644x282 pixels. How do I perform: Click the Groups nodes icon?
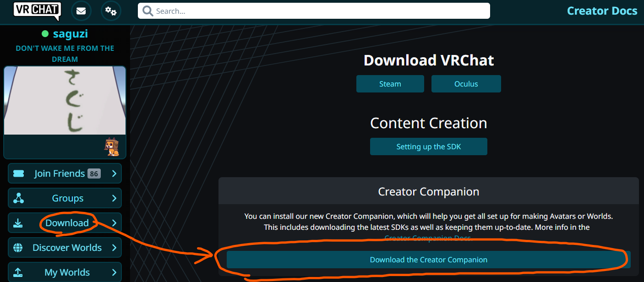(x=18, y=198)
